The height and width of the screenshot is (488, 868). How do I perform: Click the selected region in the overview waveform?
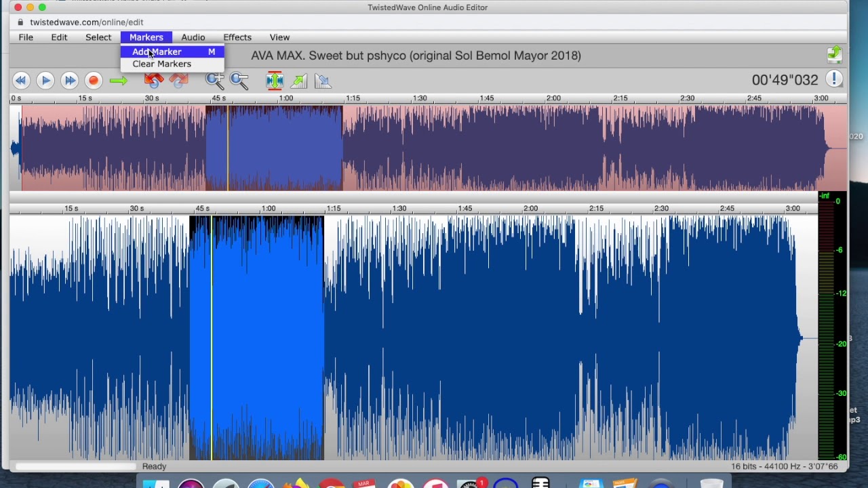274,148
